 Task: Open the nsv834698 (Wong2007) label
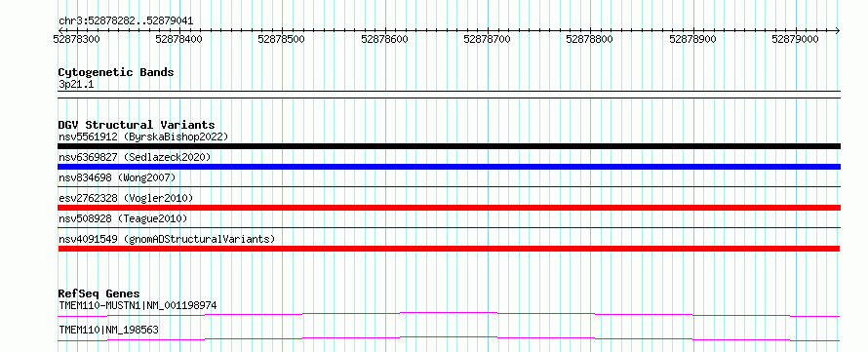(x=117, y=177)
